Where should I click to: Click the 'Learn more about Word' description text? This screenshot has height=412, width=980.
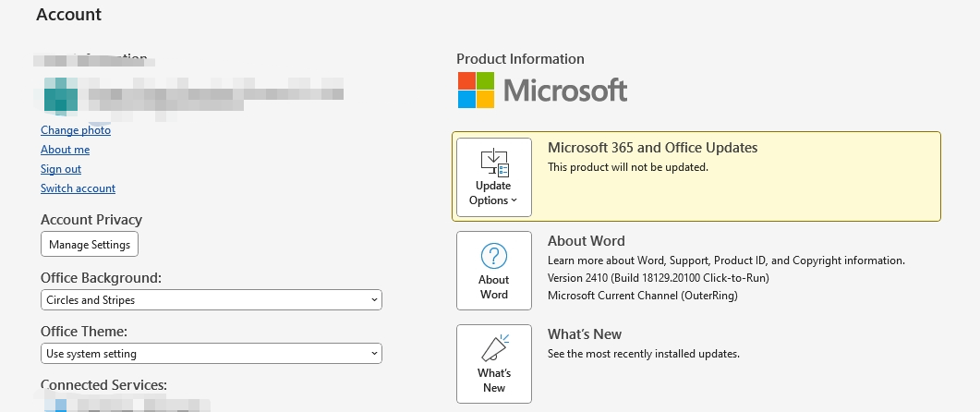(x=726, y=261)
